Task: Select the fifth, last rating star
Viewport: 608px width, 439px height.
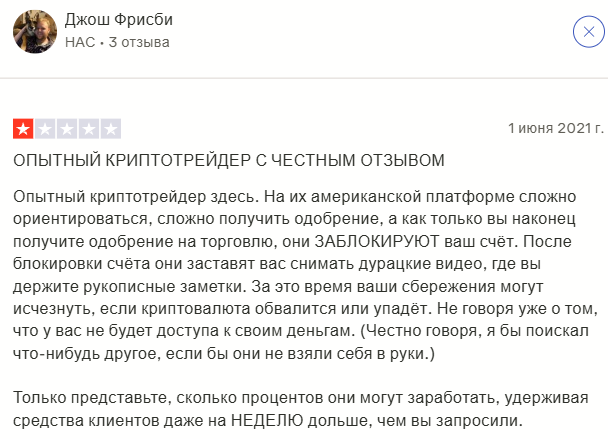Action: pos(110,128)
